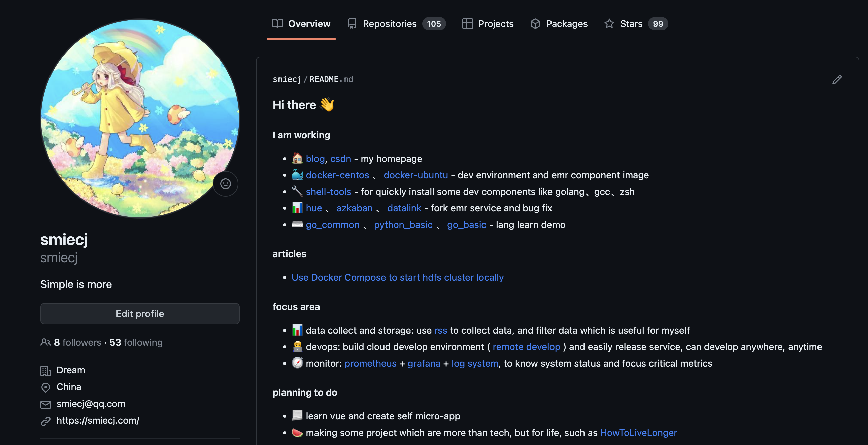Click the link icon beside the website URL

coord(45,421)
